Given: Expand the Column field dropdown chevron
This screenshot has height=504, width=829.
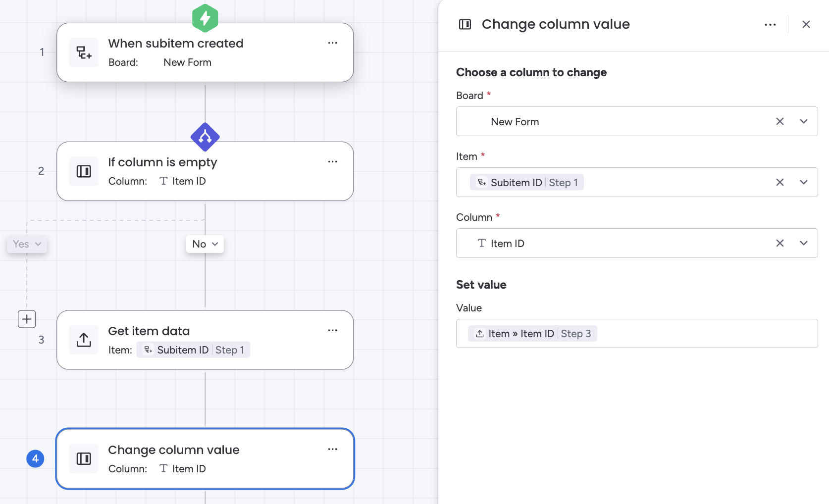Looking at the screenshot, I should pyautogui.click(x=803, y=243).
